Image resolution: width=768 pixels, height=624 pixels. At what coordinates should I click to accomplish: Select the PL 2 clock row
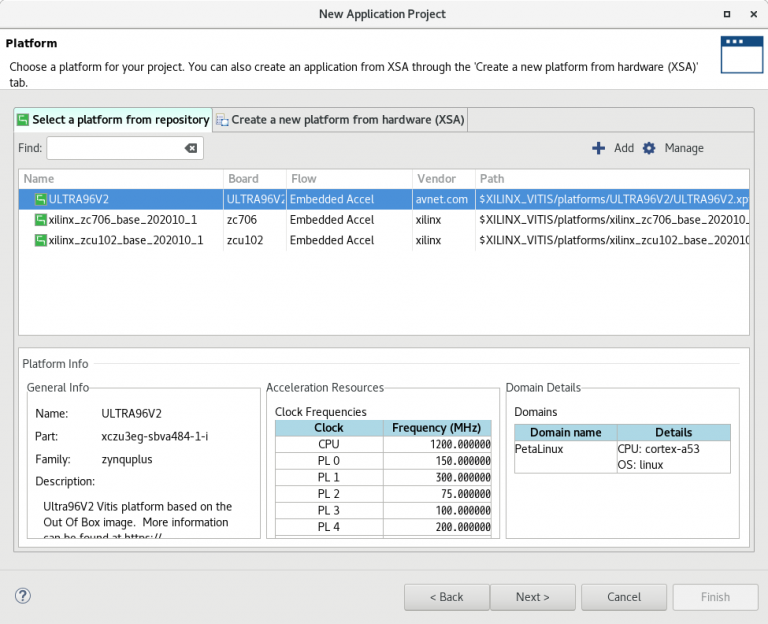pyautogui.click(x=329, y=494)
